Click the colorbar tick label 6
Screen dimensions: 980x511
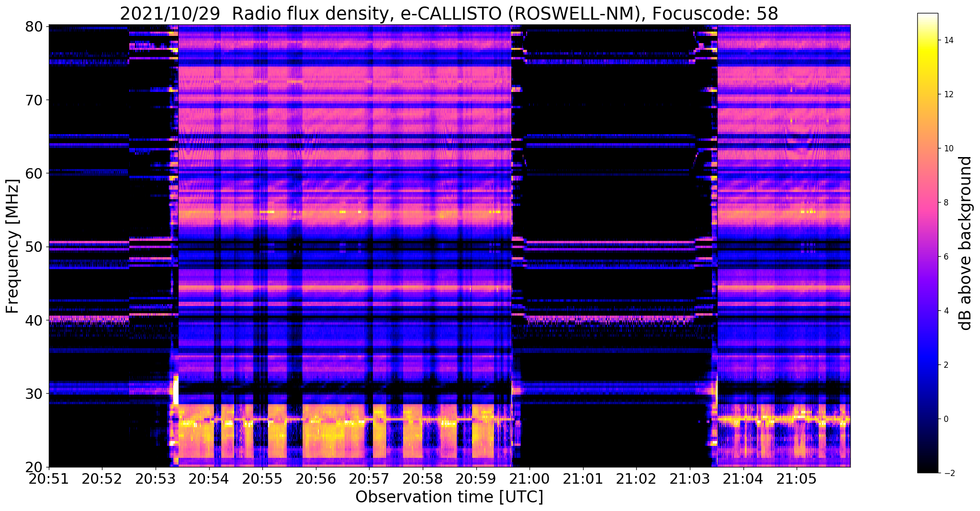click(946, 257)
